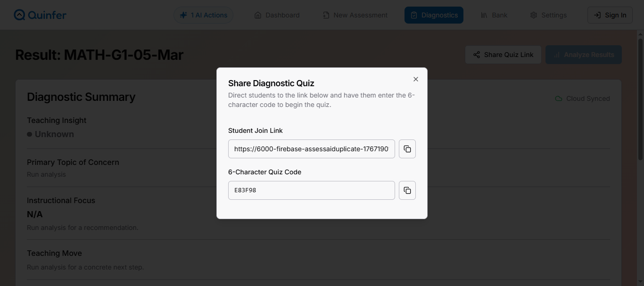Open the Diagnostics tab

(434, 15)
